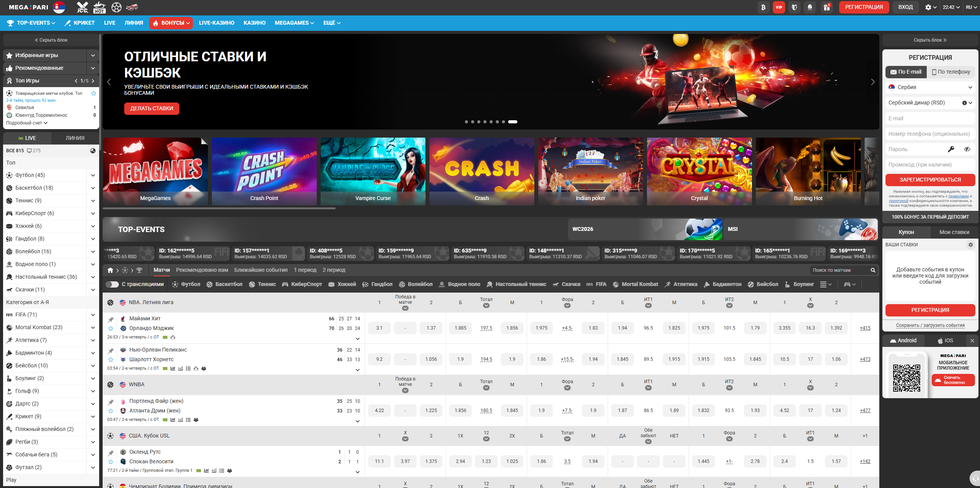Open currency dropdown Сербский динар (RSD)

click(x=930, y=103)
